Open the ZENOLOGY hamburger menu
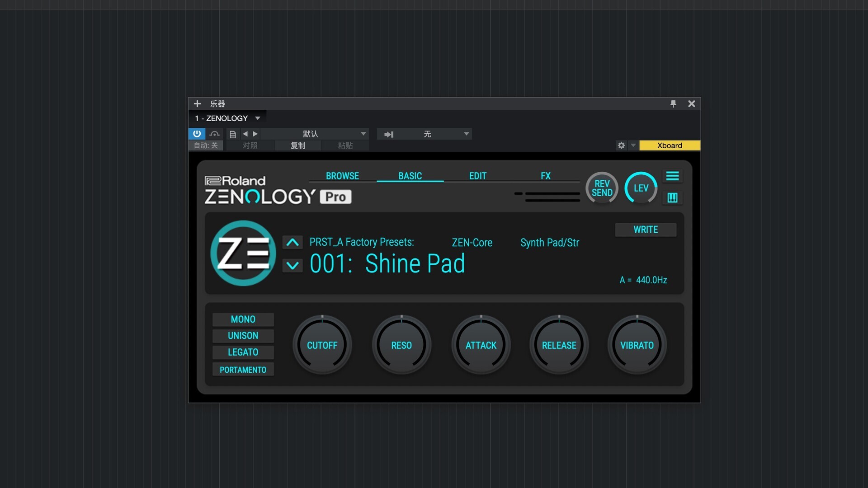Screen dimensions: 868x488 [672, 176]
